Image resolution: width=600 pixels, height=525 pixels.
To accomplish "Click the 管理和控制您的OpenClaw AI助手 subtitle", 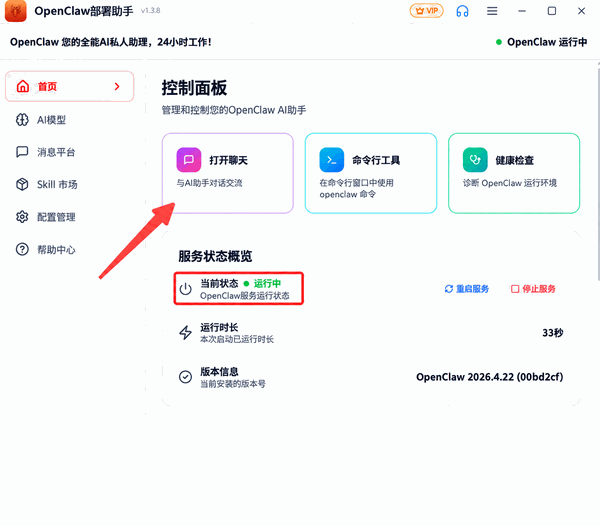I will coord(234,110).
